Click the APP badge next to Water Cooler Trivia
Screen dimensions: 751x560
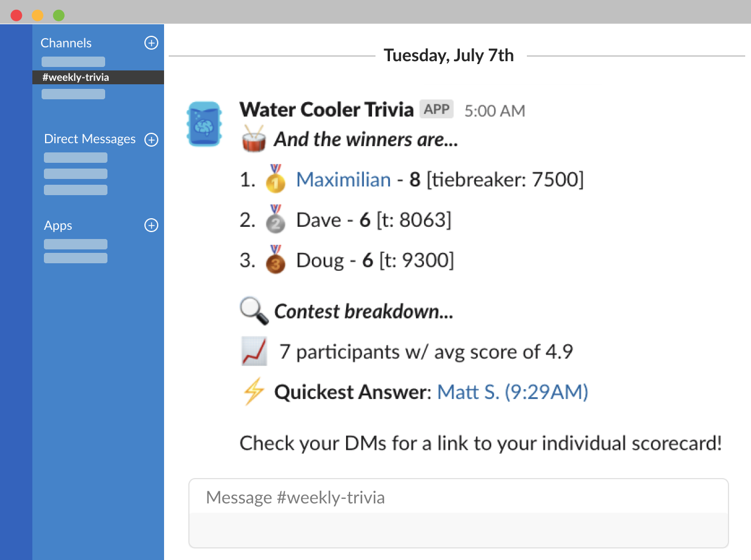point(437,109)
